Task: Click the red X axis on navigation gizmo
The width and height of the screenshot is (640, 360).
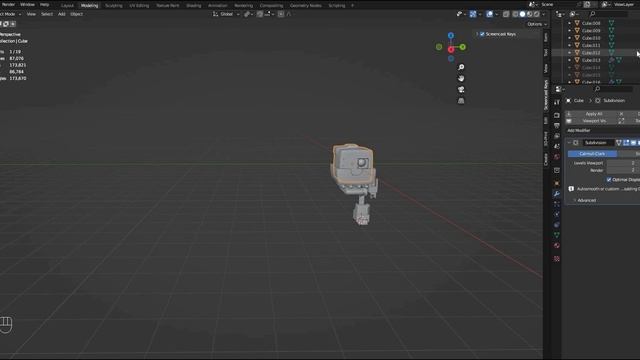Action: click(451, 50)
